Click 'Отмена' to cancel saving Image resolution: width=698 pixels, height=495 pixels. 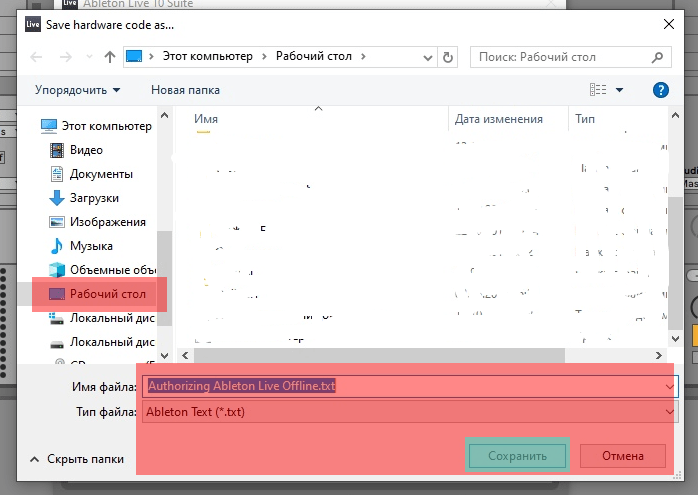click(x=623, y=456)
